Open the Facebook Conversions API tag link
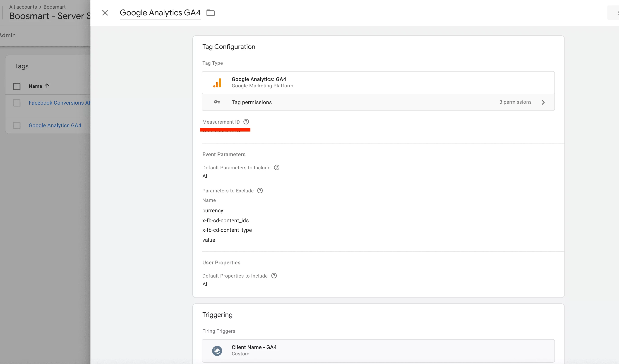 coord(60,103)
